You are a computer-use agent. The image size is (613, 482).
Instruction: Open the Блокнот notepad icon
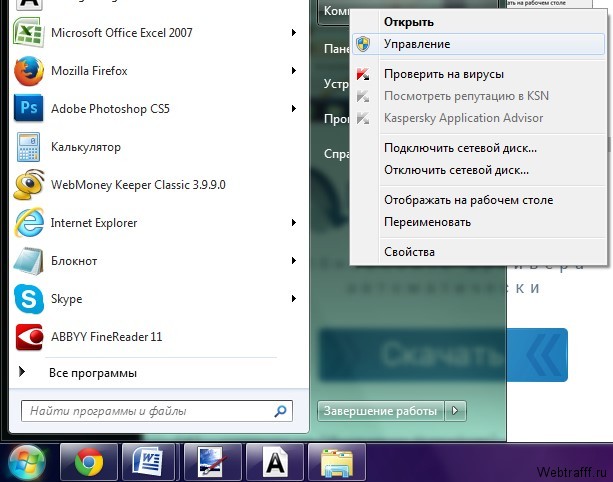tap(29, 261)
